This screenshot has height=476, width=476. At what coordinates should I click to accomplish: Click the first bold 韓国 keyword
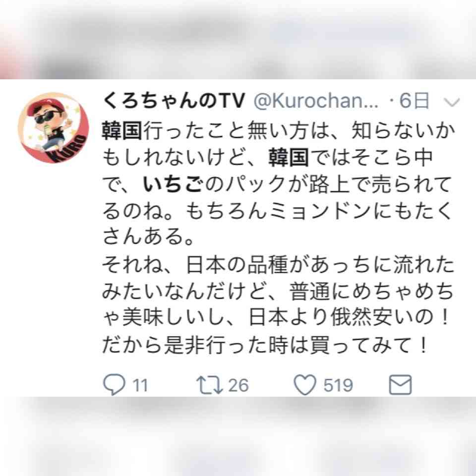point(122,131)
